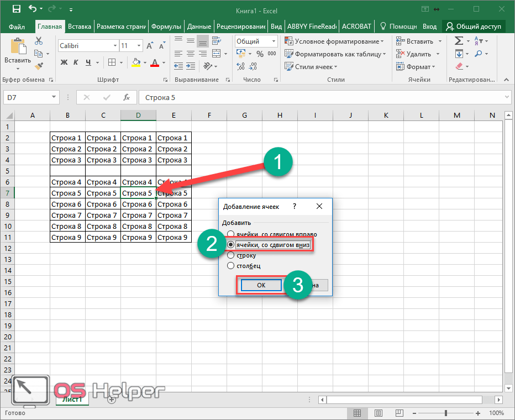515x420 pixels.
Task: Toggle bold formatting (Ж)
Action: click(x=64, y=62)
